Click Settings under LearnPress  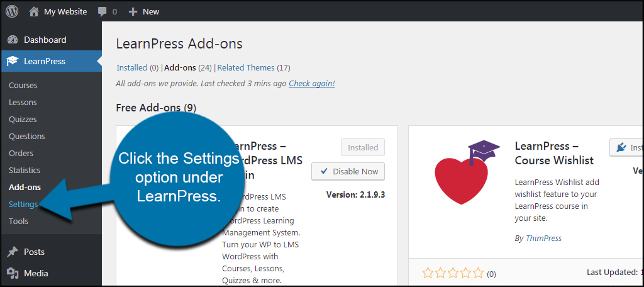point(23,205)
